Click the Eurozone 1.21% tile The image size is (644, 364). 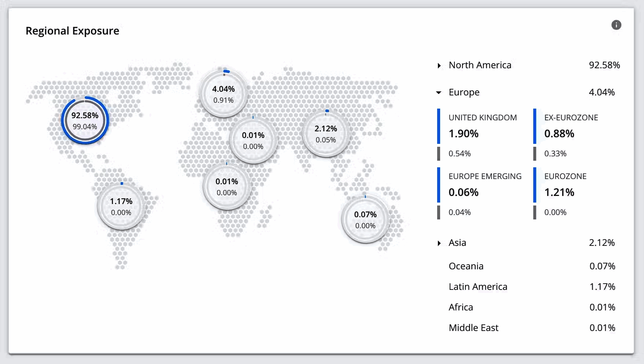[x=565, y=185]
